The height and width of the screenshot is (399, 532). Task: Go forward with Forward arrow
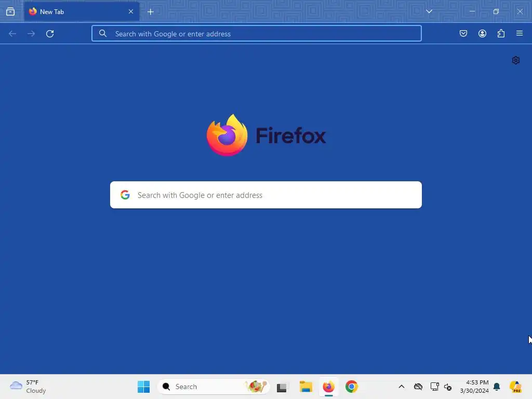31,34
